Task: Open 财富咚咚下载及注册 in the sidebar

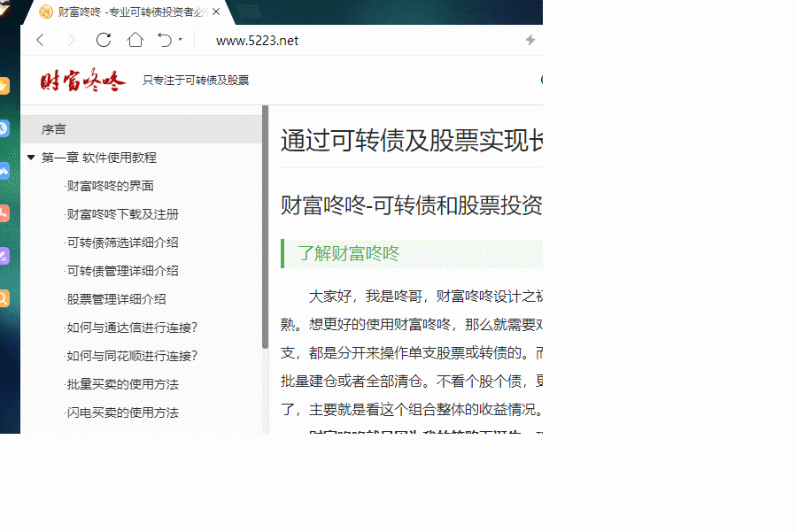Action: click(x=122, y=214)
